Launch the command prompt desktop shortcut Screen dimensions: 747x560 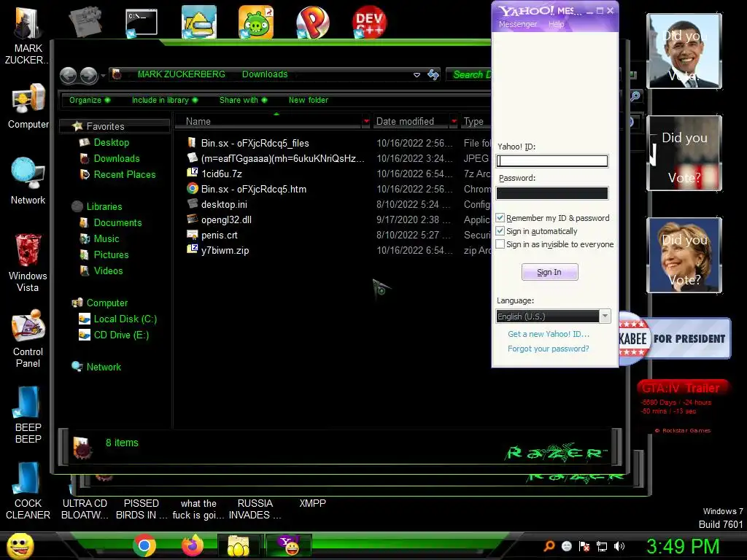[142, 22]
